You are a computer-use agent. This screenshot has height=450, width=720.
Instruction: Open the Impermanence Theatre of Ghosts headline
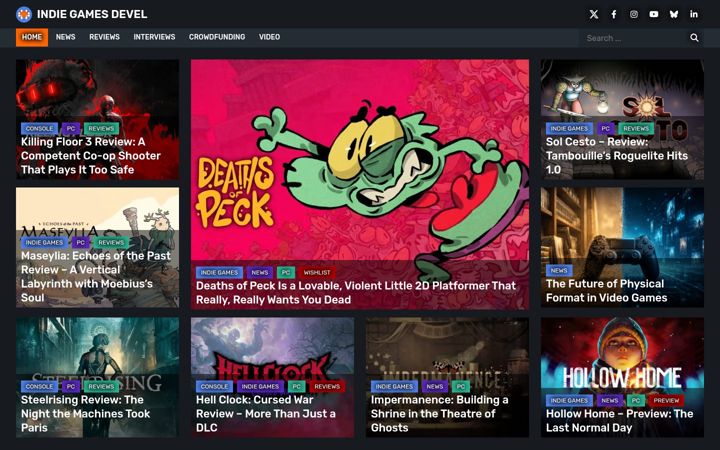pos(439,414)
